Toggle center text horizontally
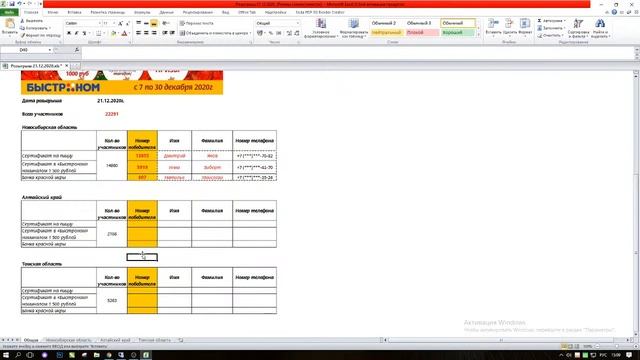The image size is (640, 360). 146,33
